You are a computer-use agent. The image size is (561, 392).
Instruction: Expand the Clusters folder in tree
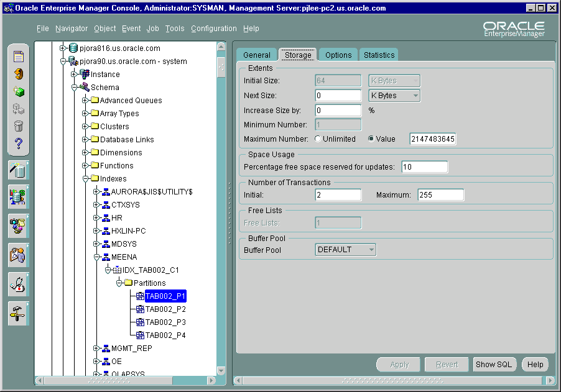[85, 127]
